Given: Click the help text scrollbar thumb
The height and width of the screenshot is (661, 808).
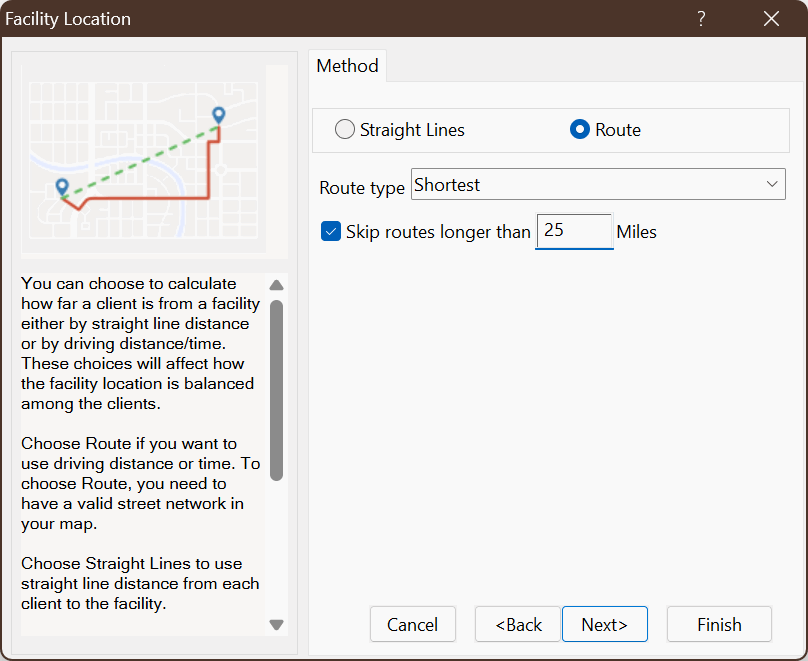Looking at the screenshot, I should tap(277, 390).
